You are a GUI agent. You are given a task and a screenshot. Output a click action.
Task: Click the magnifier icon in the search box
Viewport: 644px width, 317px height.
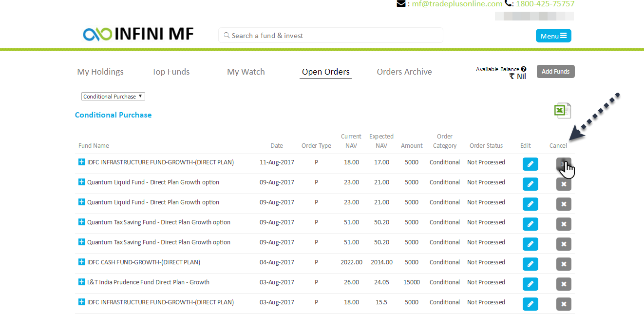(227, 36)
